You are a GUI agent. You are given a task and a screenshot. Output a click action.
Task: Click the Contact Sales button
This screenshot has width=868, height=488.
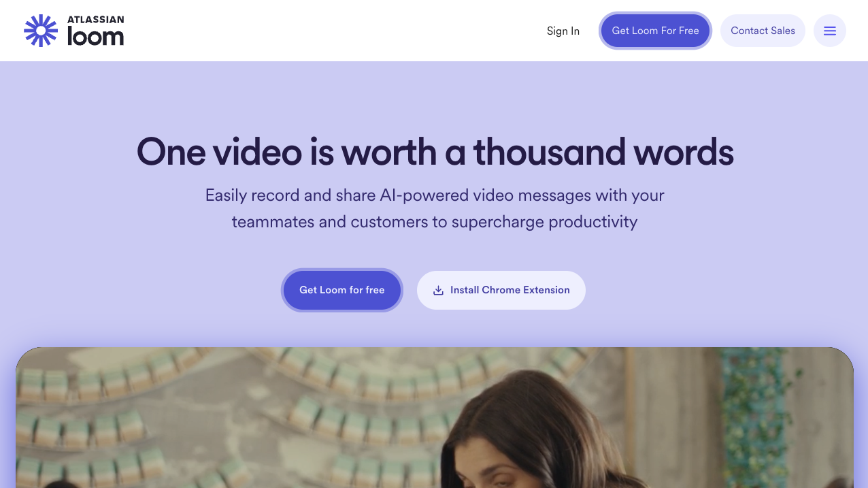point(763,31)
